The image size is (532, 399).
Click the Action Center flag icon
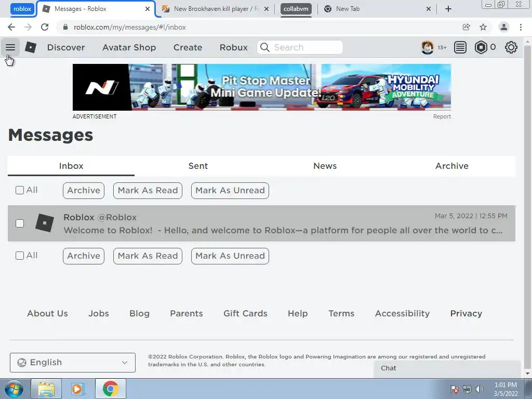[455, 389]
